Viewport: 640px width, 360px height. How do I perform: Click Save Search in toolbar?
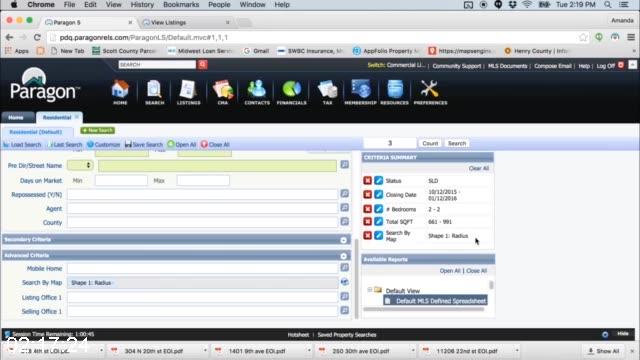[x=144, y=144]
